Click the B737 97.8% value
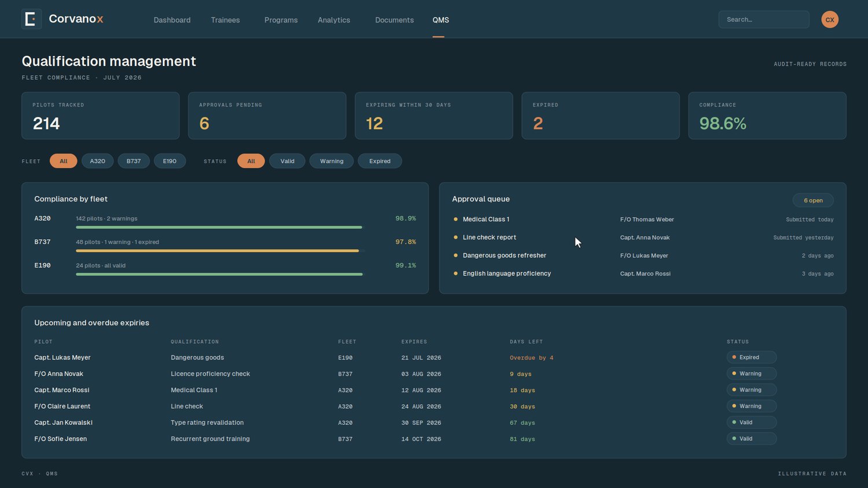 tap(406, 242)
